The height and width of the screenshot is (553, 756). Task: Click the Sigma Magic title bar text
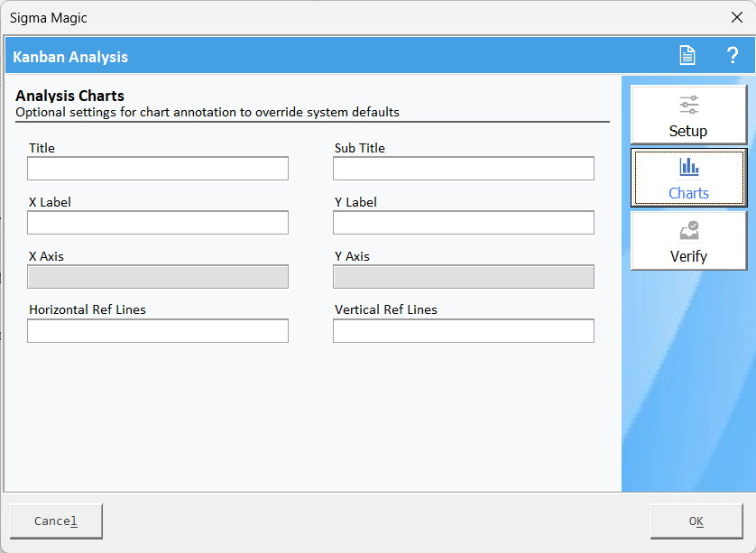(x=49, y=18)
